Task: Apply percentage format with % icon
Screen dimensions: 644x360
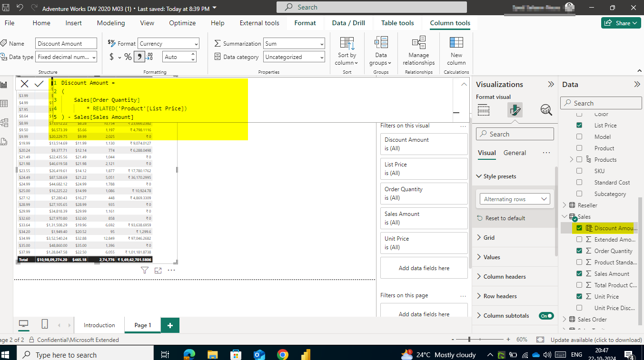Action: pos(128,57)
